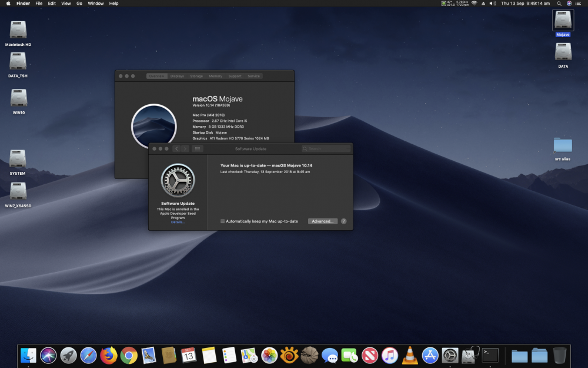Open Finder from the dock
588x368 pixels.
coord(28,355)
